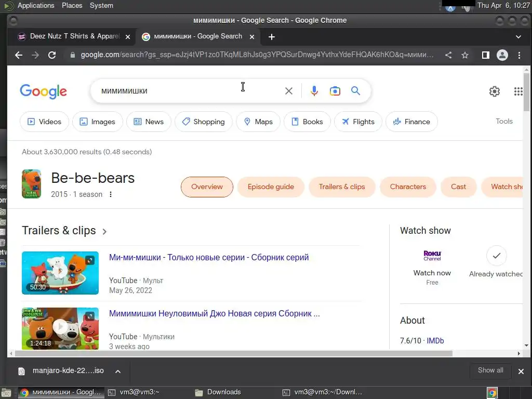Select the Cast chip
This screenshot has height=399, width=532.
coord(458,187)
